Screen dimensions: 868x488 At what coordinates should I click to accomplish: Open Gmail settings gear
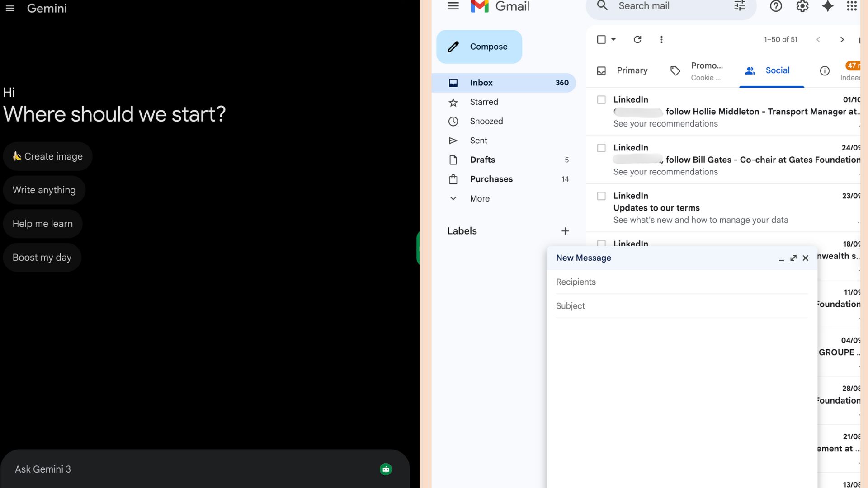point(802,6)
